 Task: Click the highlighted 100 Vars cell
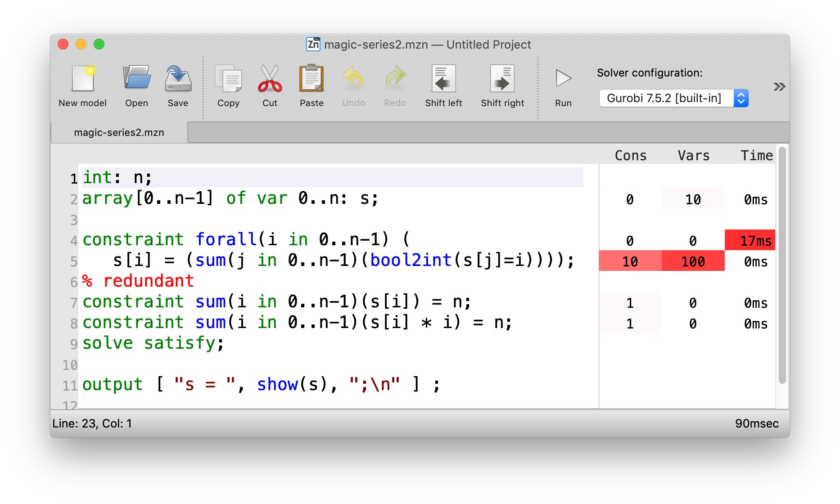tap(693, 261)
